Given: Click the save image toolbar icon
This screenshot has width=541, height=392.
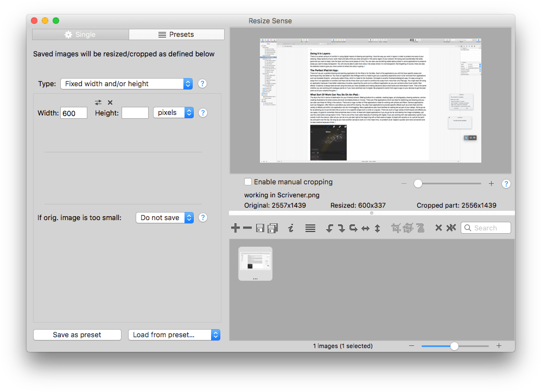Looking at the screenshot, I should 261,228.
